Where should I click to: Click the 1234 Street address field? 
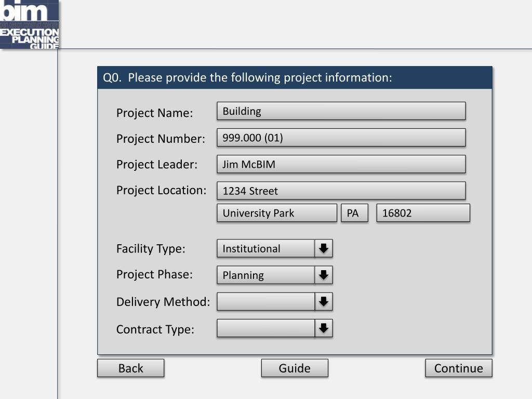(341, 191)
